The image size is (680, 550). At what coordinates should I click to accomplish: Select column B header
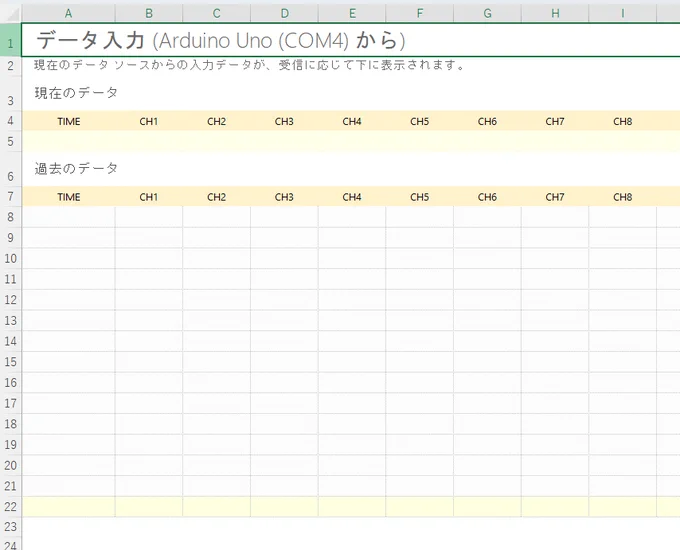click(x=149, y=13)
